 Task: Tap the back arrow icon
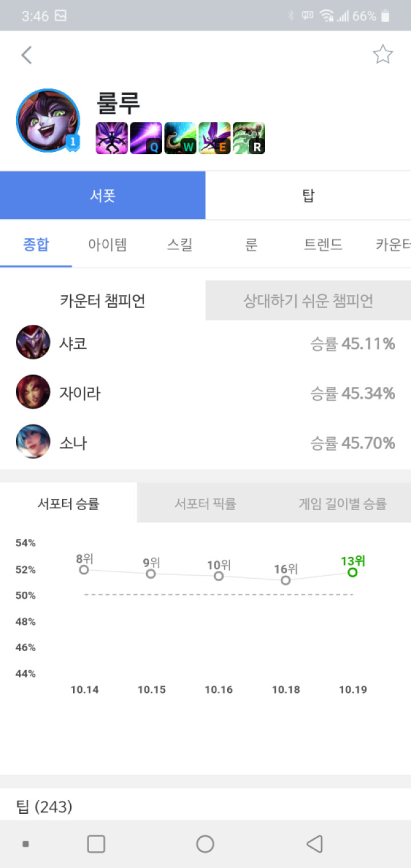coord(26,55)
